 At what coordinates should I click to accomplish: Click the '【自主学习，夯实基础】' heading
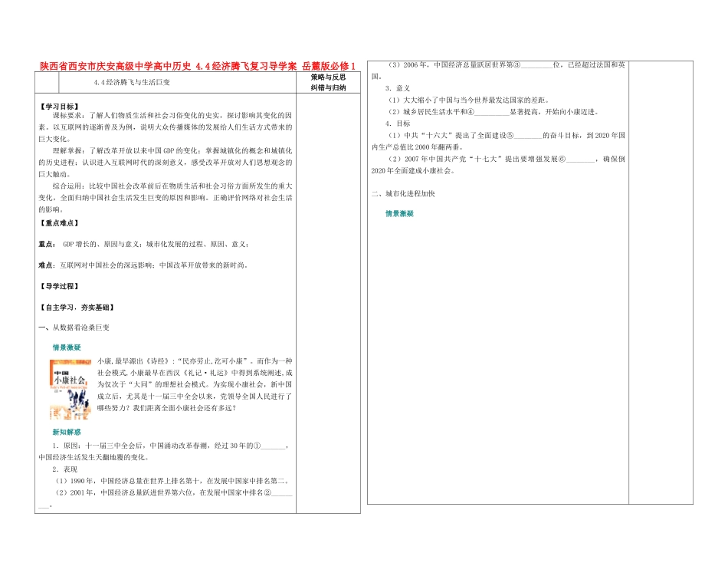point(77,308)
